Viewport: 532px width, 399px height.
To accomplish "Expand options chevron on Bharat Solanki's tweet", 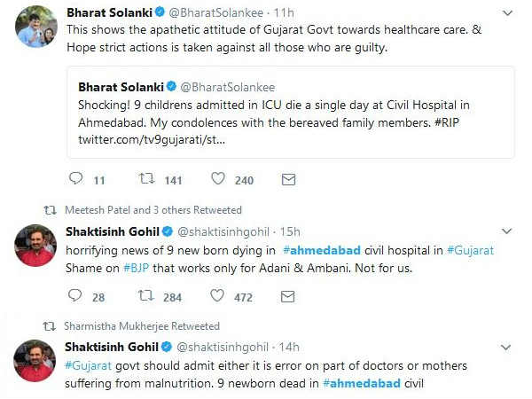I will [x=507, y=13].
